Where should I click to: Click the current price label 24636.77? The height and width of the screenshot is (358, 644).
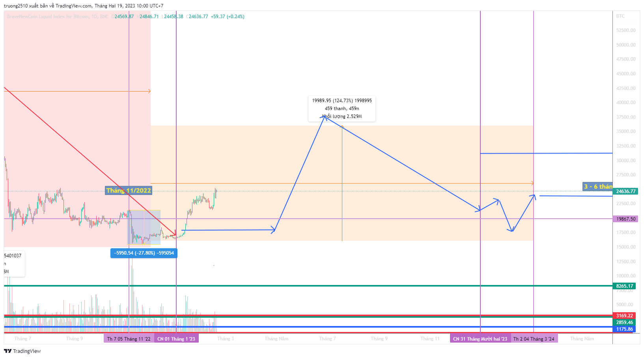click(625, 191)
